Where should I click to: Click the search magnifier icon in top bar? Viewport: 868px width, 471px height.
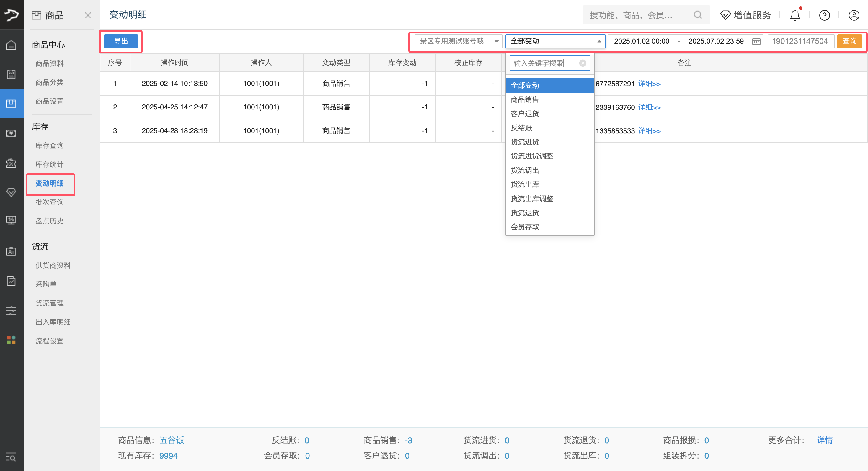click(697, 15)
